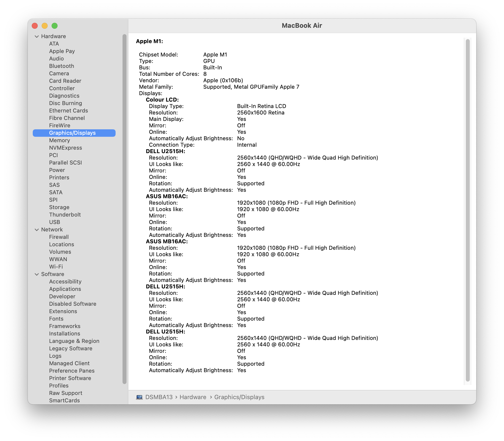Click DSMBA13 in the path bar
504x441 pixels.
coord(159,397)
